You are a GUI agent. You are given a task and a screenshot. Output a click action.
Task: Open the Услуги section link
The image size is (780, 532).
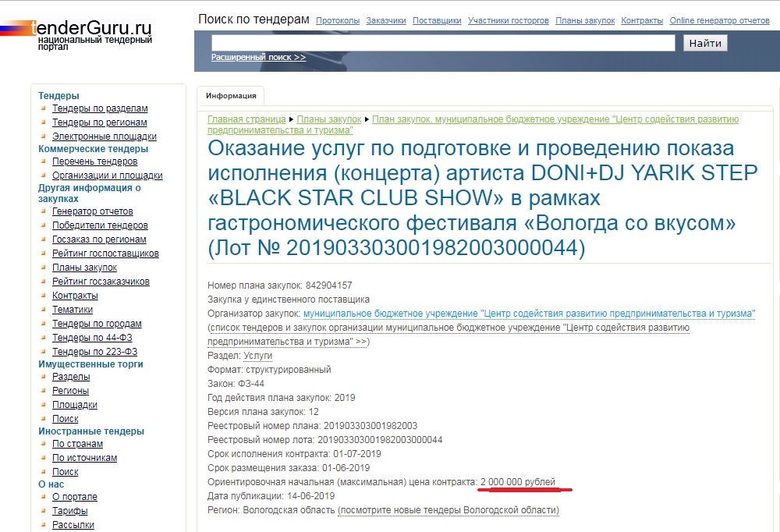pyautogui.click(x=257, y=356)
